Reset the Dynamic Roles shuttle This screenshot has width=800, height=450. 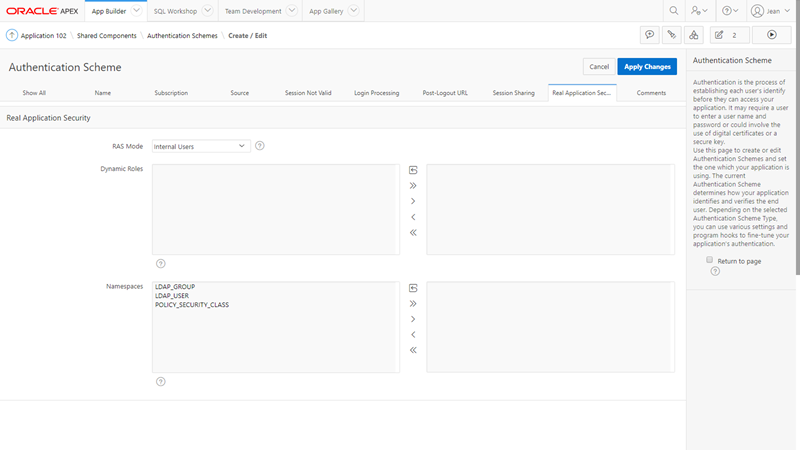[x=413, y=170]
